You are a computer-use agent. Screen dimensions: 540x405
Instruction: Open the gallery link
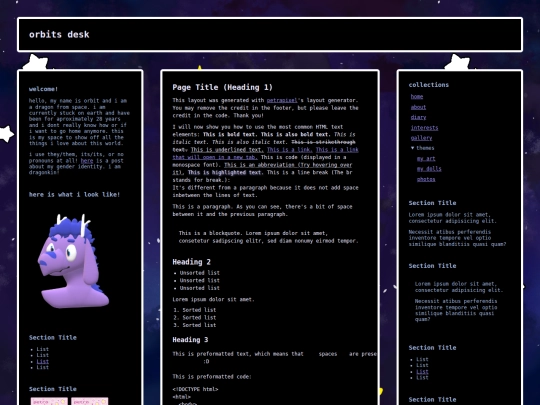[421, 138]
